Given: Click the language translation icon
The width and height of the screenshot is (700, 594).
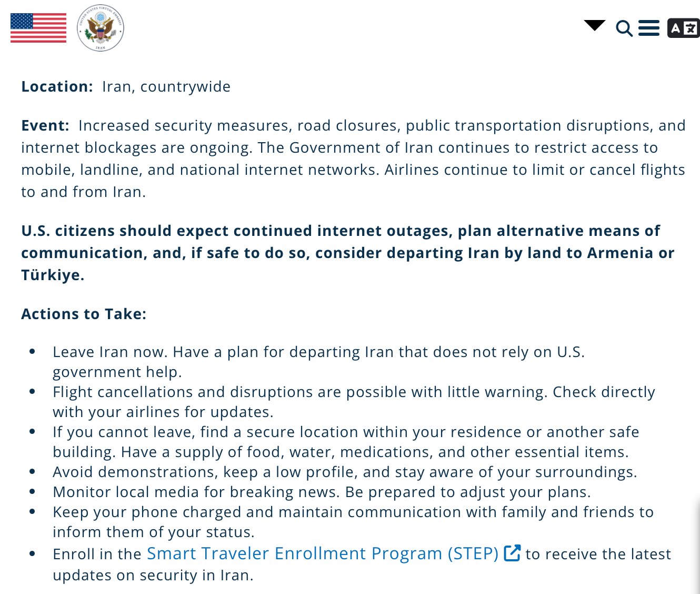Looking at the screenshot, I should click(683, 28).
